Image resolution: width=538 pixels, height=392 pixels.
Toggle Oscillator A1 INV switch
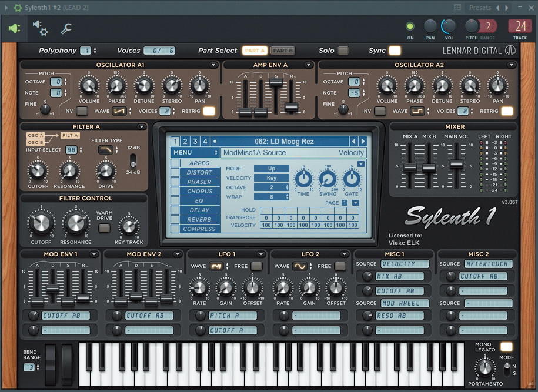coord(82,111)
